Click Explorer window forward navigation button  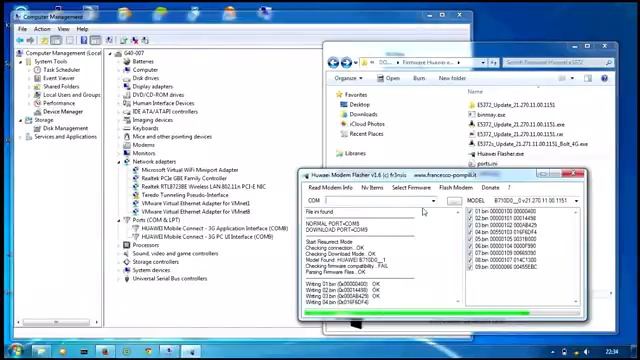click(346, 62)
